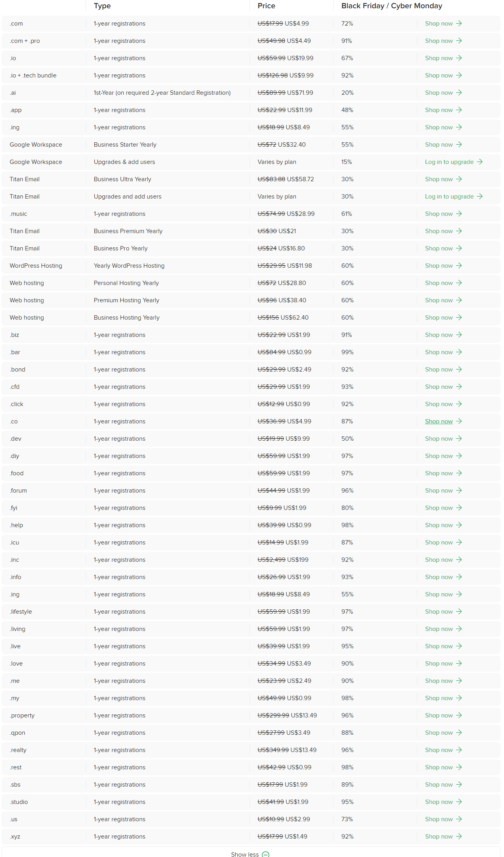Viewport: 504px width, 857px height.
Task: Select Log in to upgrade for Google Workspace
Action: point(449,162)
